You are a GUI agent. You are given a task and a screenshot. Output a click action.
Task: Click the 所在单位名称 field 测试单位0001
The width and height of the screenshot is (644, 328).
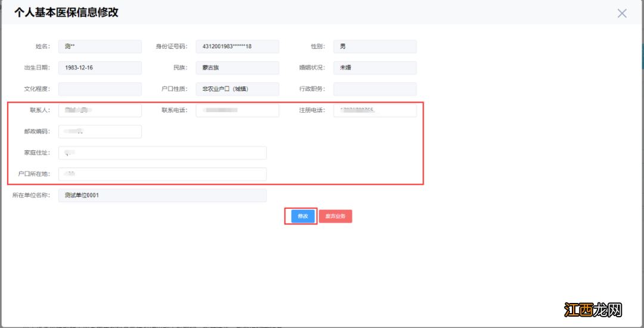click(x=162, y=196)
